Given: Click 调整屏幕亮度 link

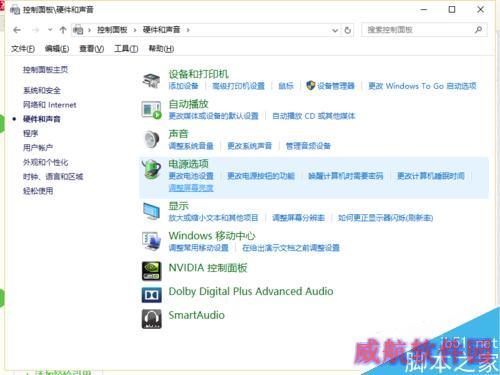Looking at the screenshot, I should pyautogui.click(x=191, y=188).
